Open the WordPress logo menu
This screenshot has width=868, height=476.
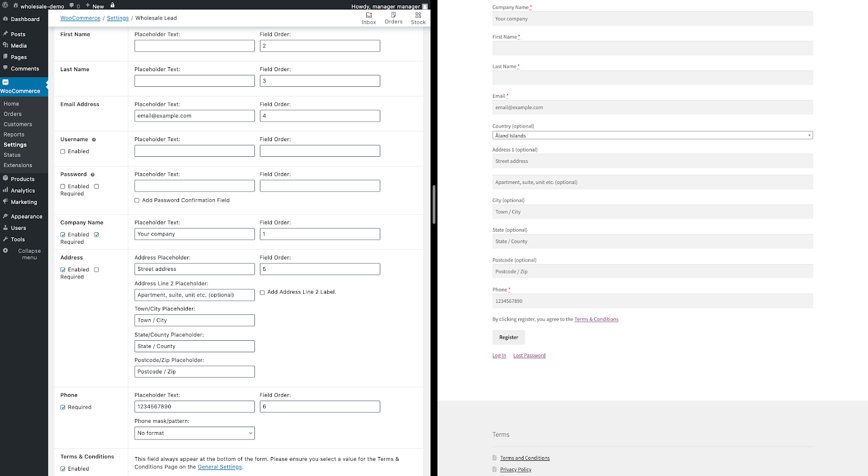coord(5,5)
